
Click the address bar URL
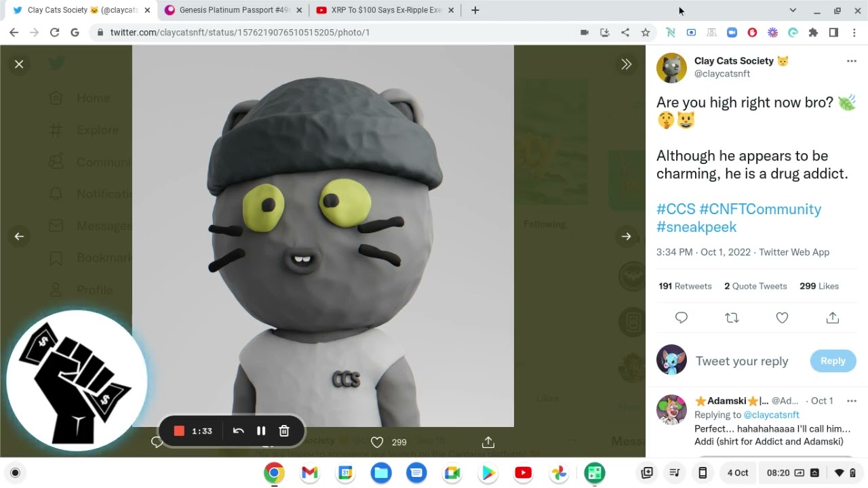(240, 32)
